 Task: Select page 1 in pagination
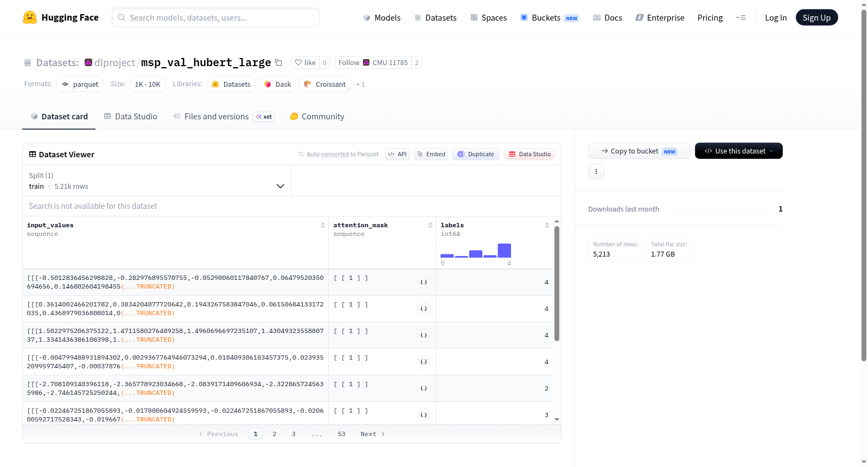pyautogui.click(x=256, y=434)
